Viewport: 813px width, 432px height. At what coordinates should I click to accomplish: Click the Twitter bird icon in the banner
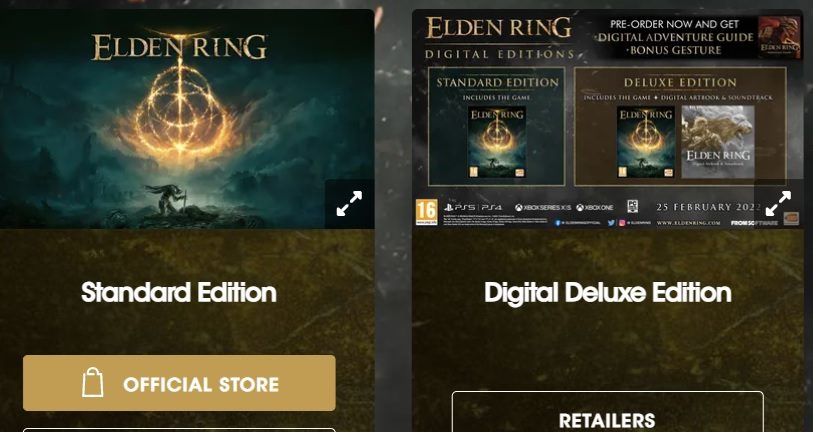point(611,222)
